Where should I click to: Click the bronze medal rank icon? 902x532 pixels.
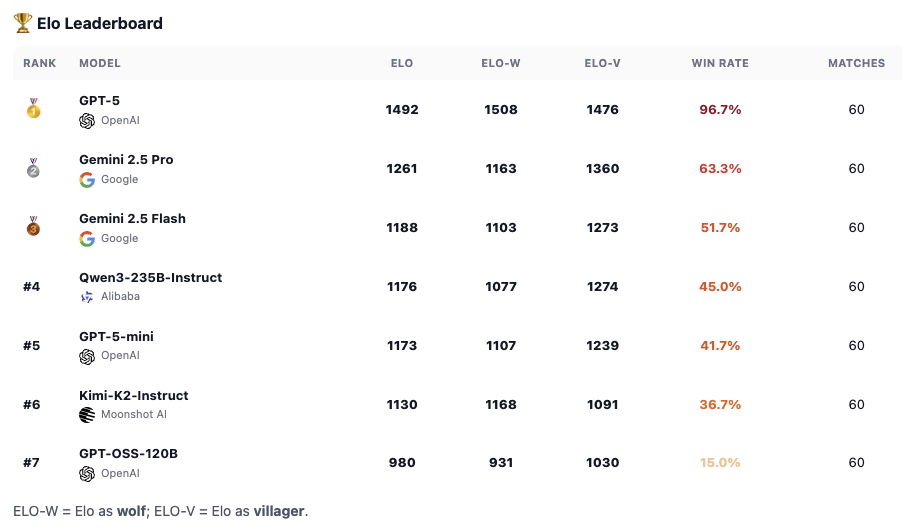point(33,227)
